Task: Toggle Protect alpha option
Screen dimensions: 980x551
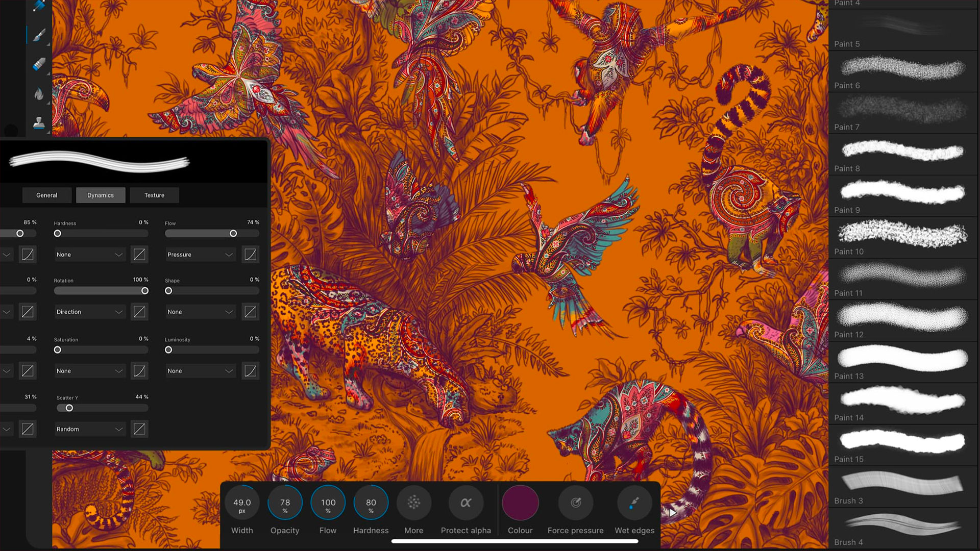Action: click(465, 503)
